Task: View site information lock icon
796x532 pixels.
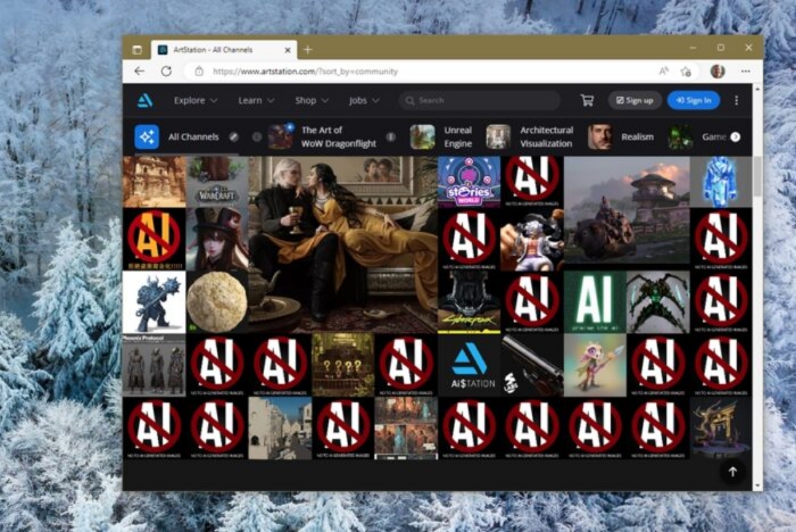Action: pyautogui.click(x=198, y=71)
